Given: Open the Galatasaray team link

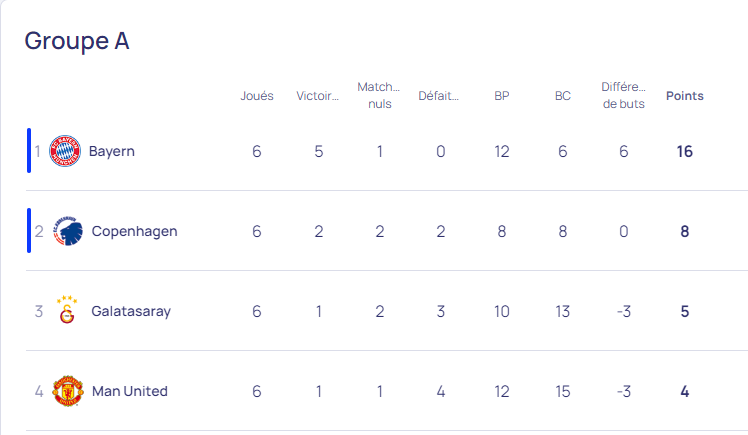Looking at the screenshot, I should [131, 311].
